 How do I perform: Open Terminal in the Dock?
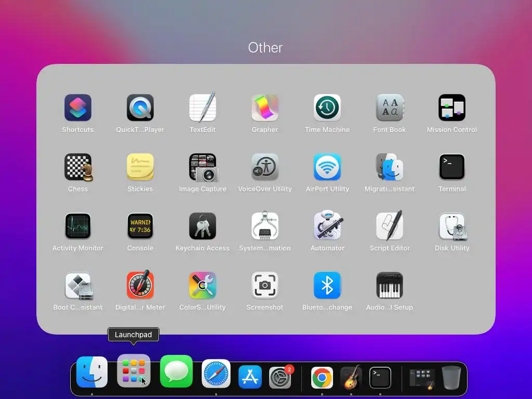click(380, 377)
